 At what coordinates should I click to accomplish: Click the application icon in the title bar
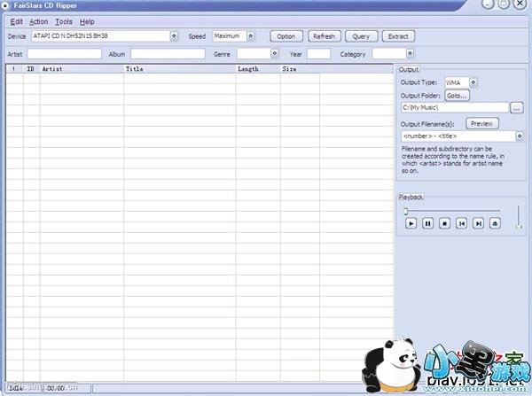pos(5,5)
